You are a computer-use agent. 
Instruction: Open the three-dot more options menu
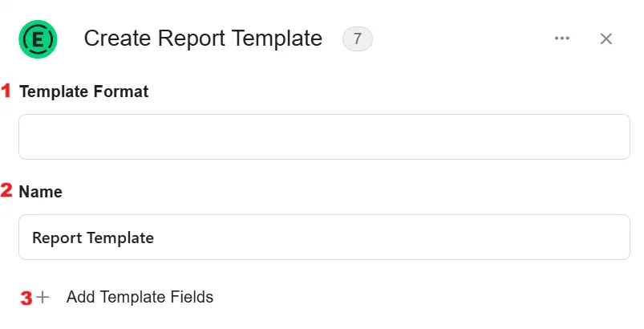[x=562, y=39]
